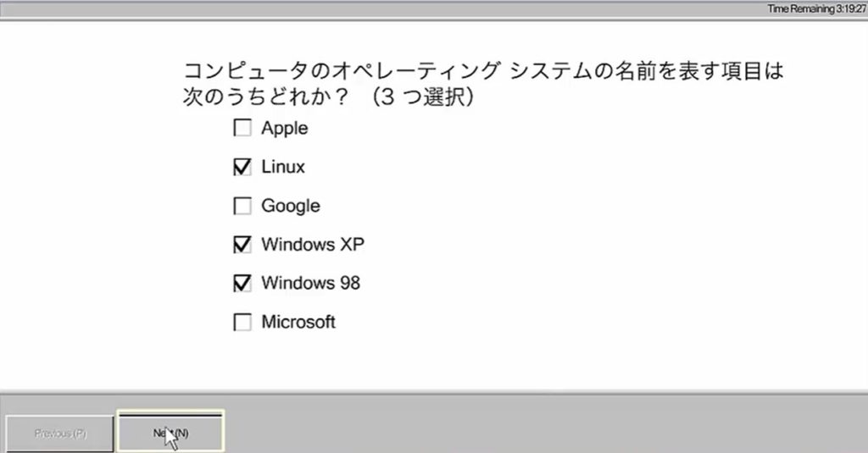
Task: Click the Microsoft option label text
Action: tap(298, 323)
